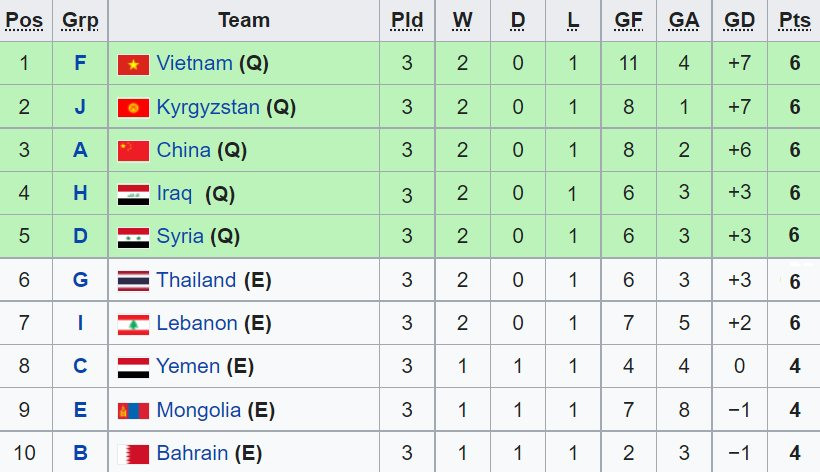Click the Syria flag icon
This screenshot has height=472, width=820.
(133, 237)
